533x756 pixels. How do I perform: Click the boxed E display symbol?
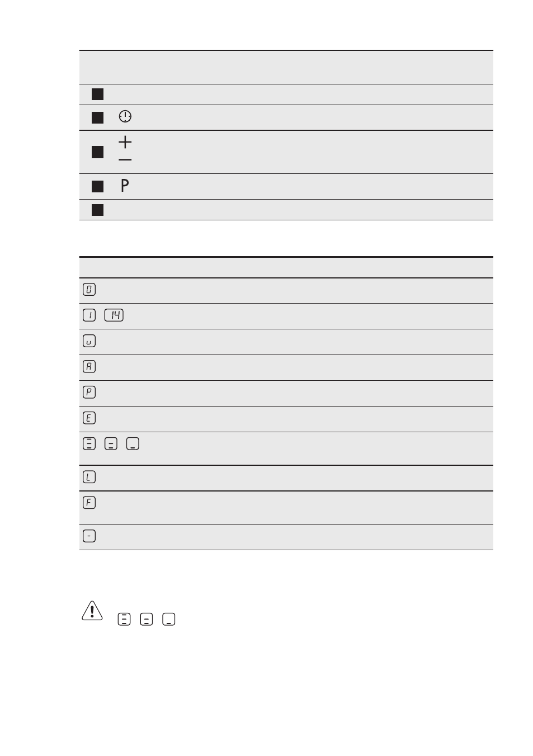click(x=89, y=418)
